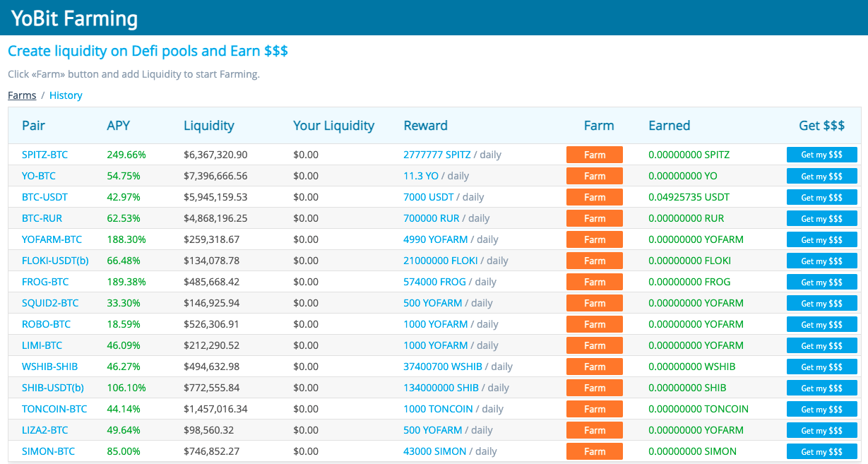Claim rewards in the BTC-RUR row

tap(822, 218)
